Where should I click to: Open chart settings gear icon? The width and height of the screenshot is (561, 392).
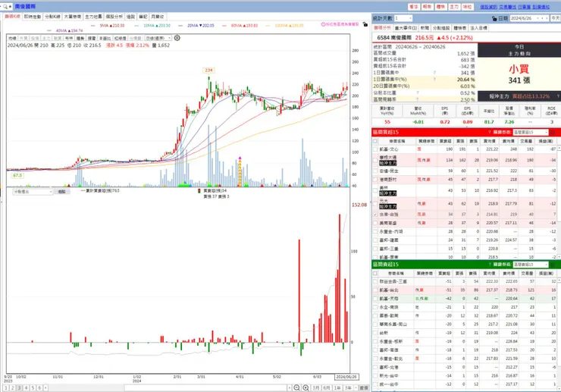pos(177,38)
